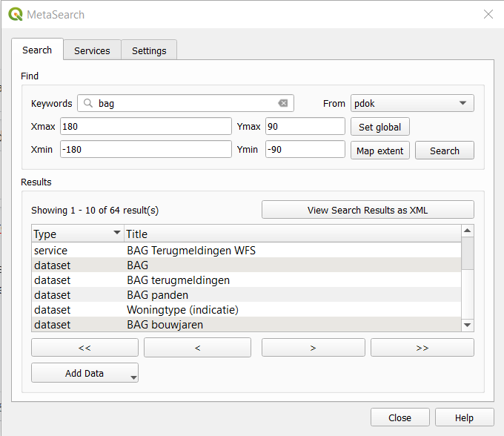Close the MetaSearch dialog window
Viewport: 504px width, 436px height.
click(x=488, y=14)
